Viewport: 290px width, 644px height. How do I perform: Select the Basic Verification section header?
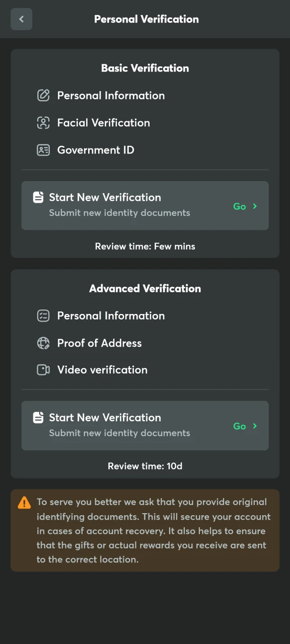tap(145, 68)
